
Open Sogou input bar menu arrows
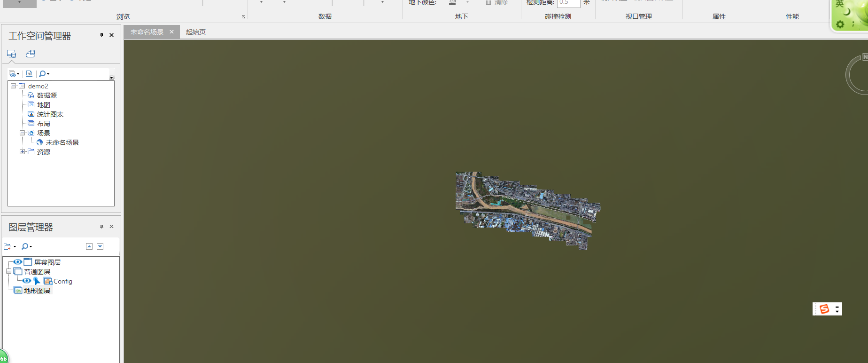tap(837, 309)
